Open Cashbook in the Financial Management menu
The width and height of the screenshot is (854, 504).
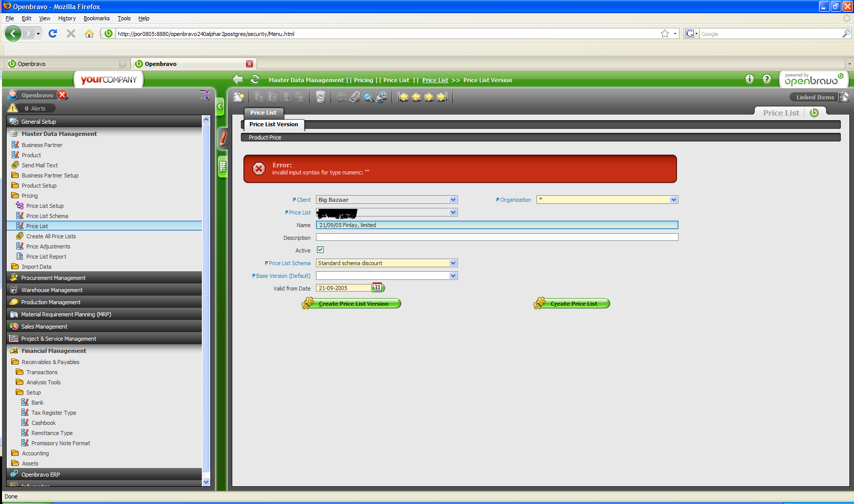pyautogui.click(x=44, y=423)
